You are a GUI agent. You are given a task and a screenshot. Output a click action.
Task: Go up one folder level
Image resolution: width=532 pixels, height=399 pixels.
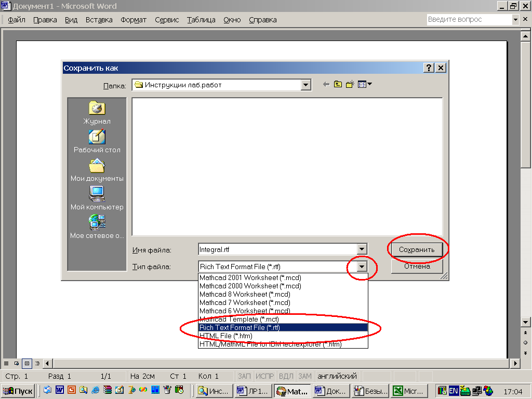tap(338, 85)
